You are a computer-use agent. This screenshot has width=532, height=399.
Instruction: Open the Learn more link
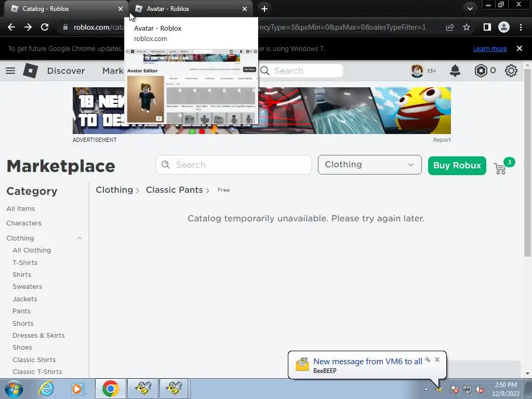click(x=490, y=48)
